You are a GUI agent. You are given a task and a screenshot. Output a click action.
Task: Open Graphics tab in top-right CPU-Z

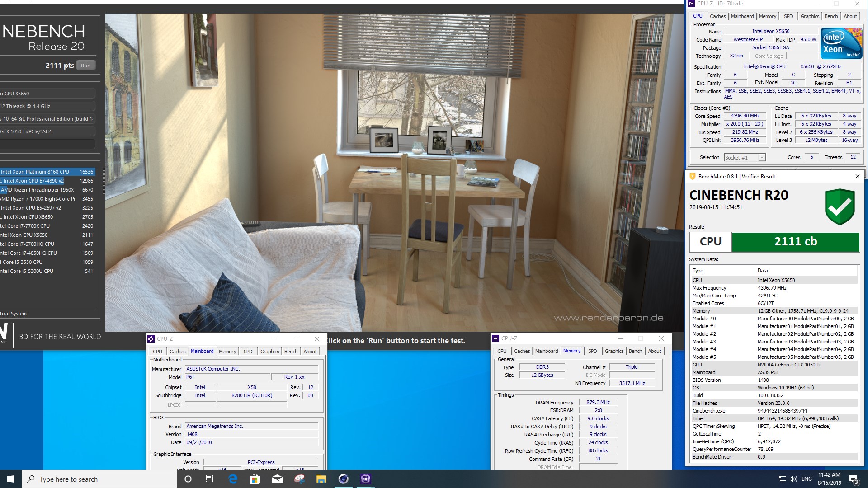click(x=810, y=16)
